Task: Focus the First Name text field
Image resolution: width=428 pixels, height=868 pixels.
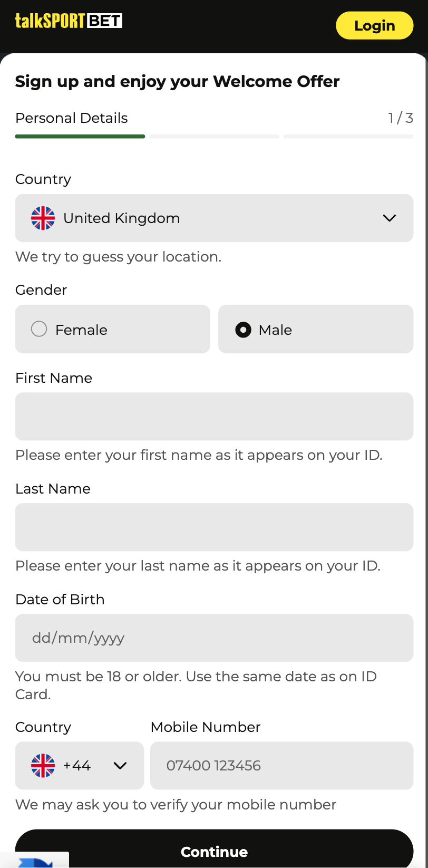Action: pos(214,417)
